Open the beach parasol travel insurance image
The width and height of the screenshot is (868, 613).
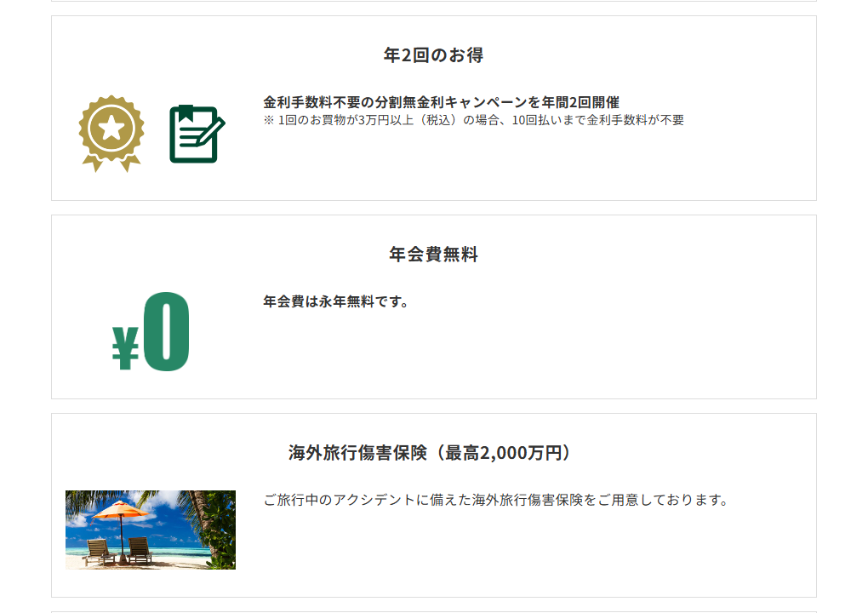click(151, 530)
